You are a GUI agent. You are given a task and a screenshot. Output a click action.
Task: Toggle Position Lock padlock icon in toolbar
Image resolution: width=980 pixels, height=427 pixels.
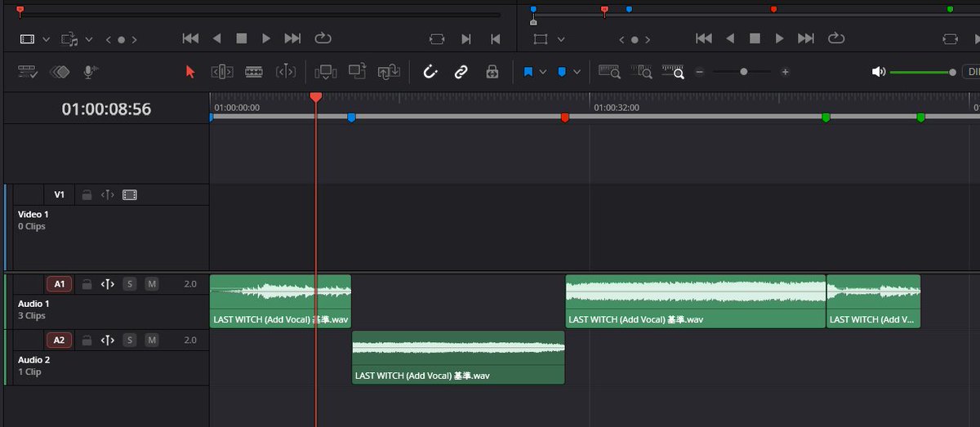click(x=492, y=72)
